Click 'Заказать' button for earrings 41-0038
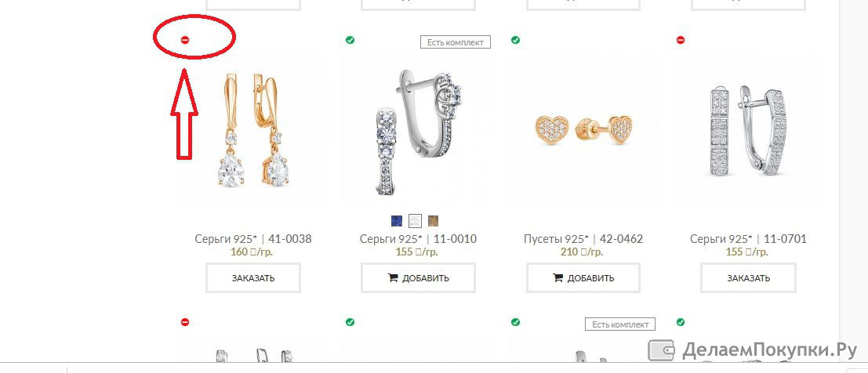This screenshot has height=373, width=868. tap(253, 278)
